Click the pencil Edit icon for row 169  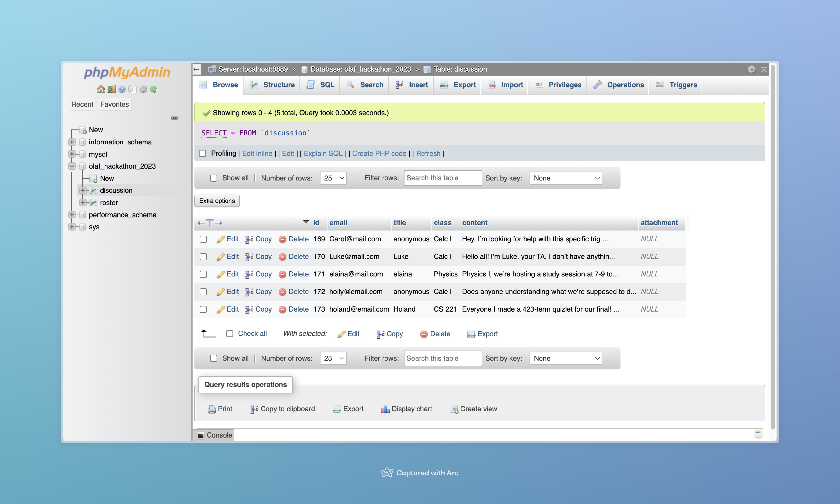pos(221,239)
